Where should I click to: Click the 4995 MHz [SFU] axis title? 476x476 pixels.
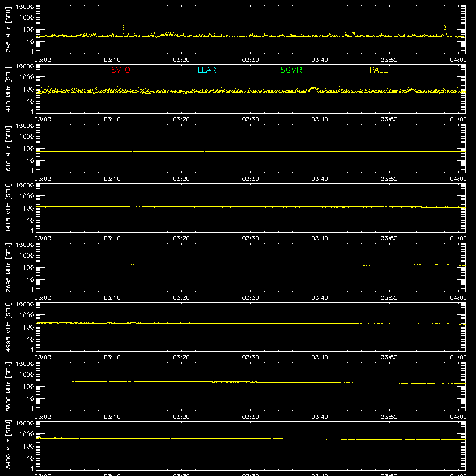coord(8,327)
